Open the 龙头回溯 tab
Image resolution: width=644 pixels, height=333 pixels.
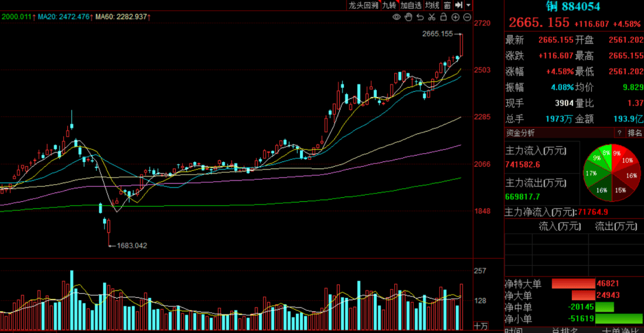tap(363, 5)
